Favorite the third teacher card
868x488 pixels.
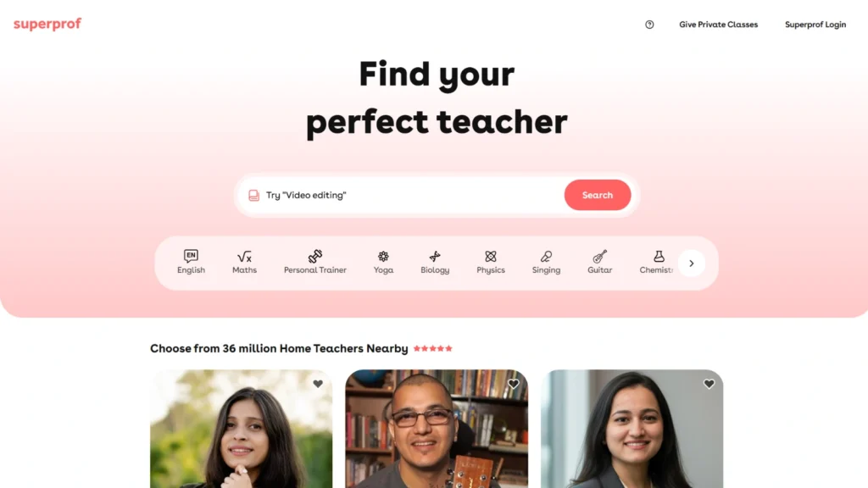(x=709, y=384)
